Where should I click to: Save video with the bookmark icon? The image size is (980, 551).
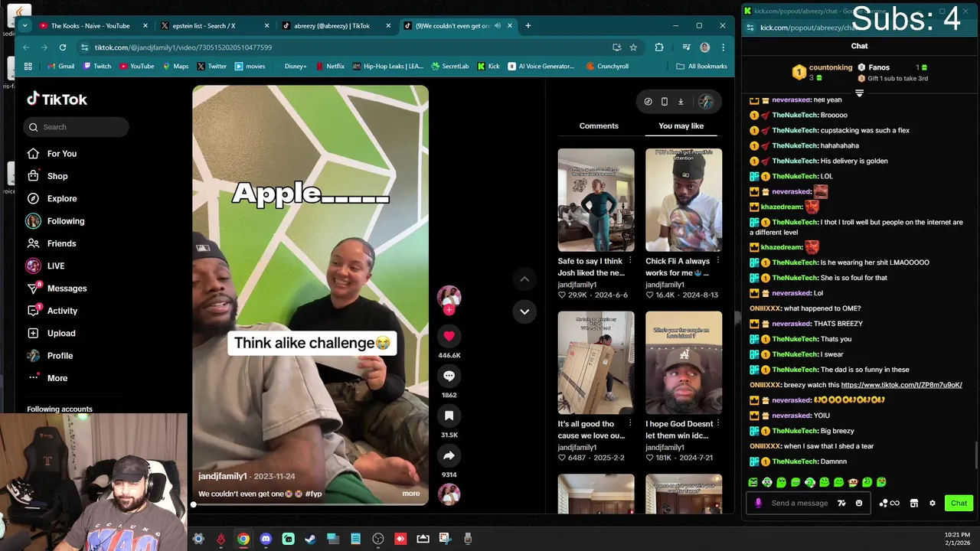pos(449,416)
